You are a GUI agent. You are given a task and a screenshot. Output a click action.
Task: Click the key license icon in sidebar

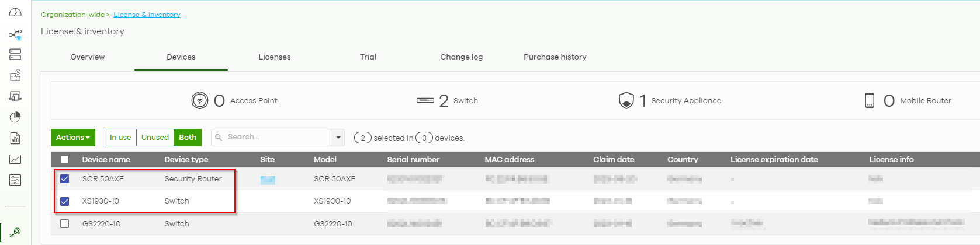pyautogui.click(x=15, y=232)
